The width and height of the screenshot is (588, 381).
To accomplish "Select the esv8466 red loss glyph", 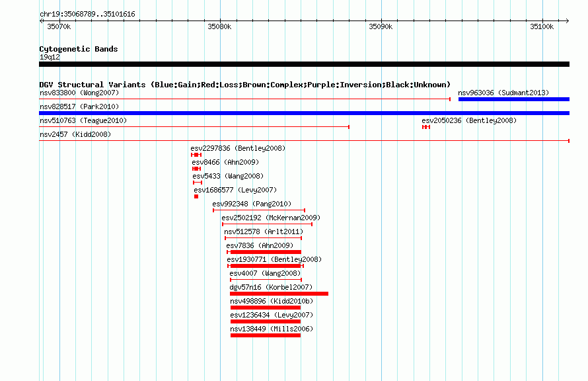I will pos(196,169).
